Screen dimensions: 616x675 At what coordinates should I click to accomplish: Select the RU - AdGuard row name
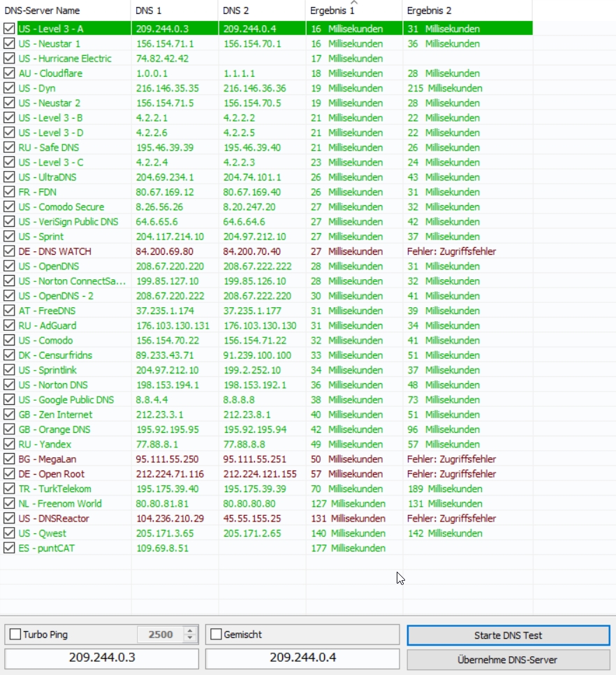pos(47,325)
